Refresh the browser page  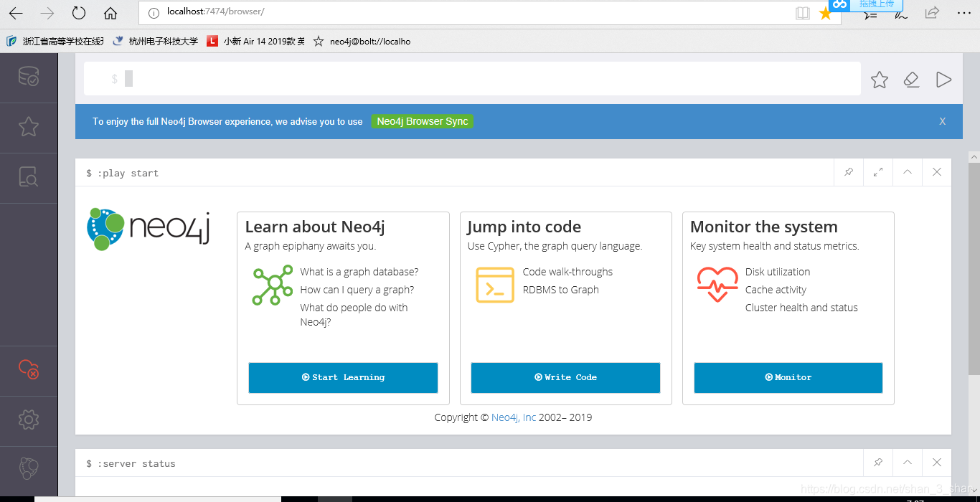(x=79, y=13)
